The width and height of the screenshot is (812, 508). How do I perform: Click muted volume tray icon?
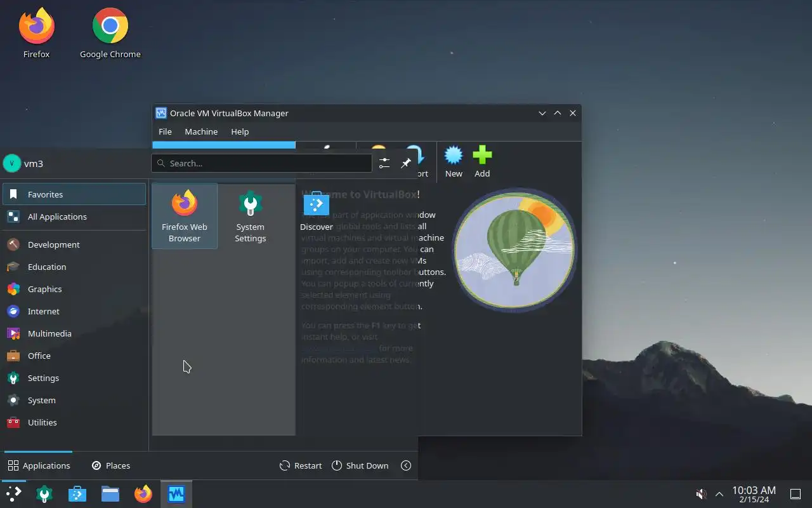pos(702,494)
